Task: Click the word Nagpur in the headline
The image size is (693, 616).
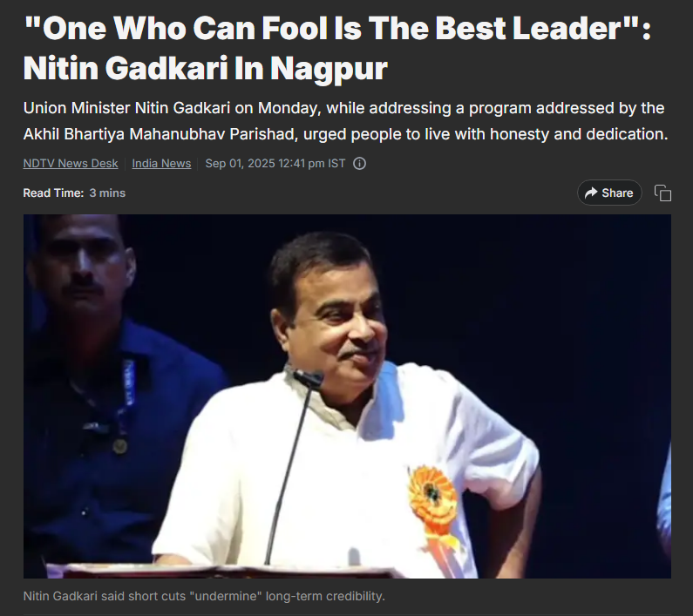Action: [x=329, y=69]
